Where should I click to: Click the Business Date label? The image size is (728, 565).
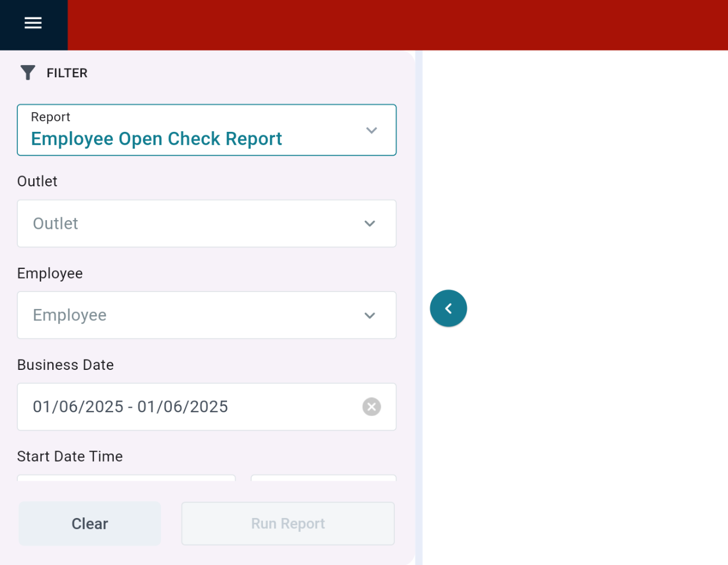(x=66, y=365)
